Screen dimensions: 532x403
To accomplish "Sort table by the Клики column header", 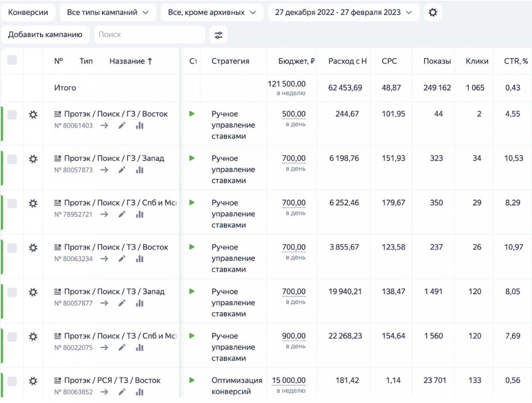I will click(477, 61).
